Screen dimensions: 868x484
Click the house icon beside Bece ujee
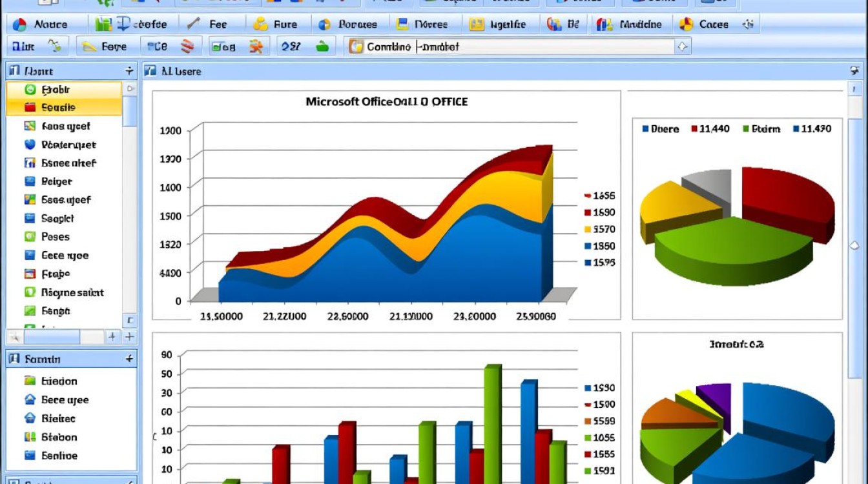point(30,399)
